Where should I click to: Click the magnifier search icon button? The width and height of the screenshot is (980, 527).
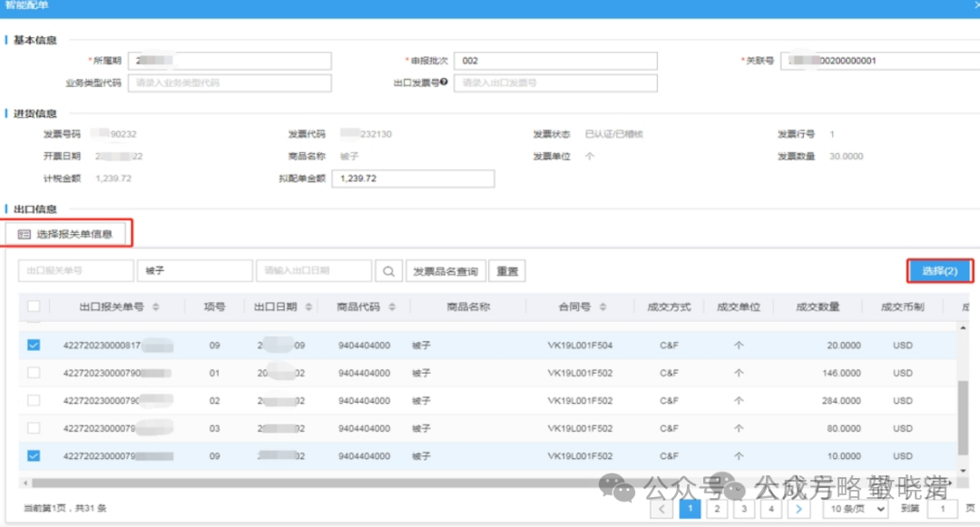click(x=388, y=271)
